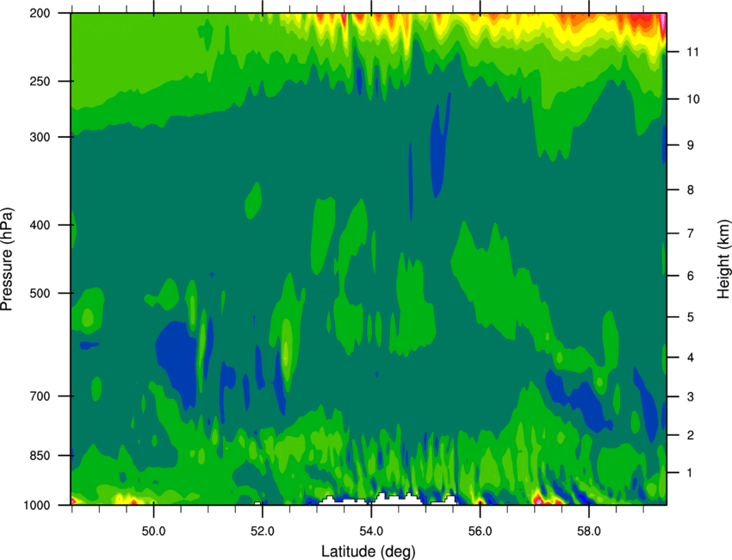Click the 4 km height label
The width and height of the screenshot is (732, 560).
[691, 358]
